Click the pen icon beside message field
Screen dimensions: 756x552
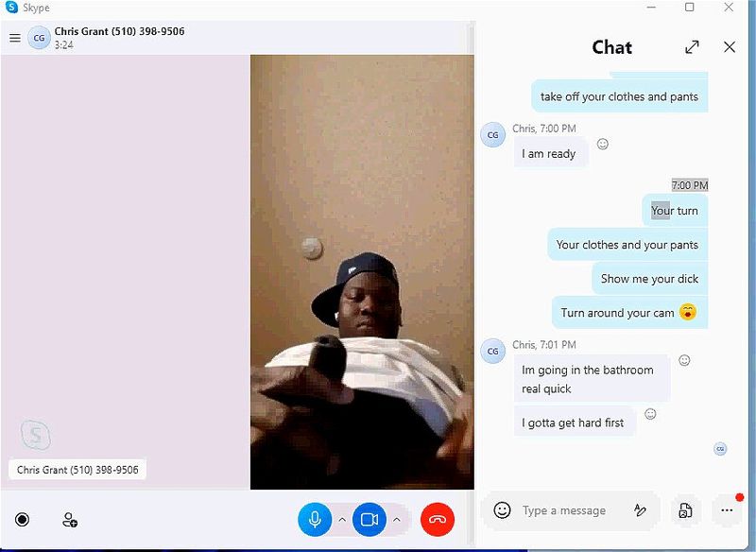pyautogui.click(x=640, y=510)
